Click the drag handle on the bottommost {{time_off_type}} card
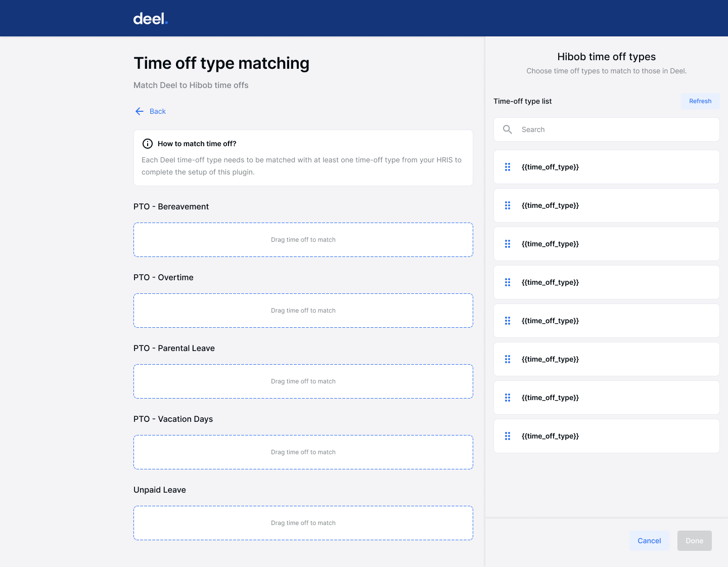Viewport: 728px width, 567px height. click(x=508, y=436)
